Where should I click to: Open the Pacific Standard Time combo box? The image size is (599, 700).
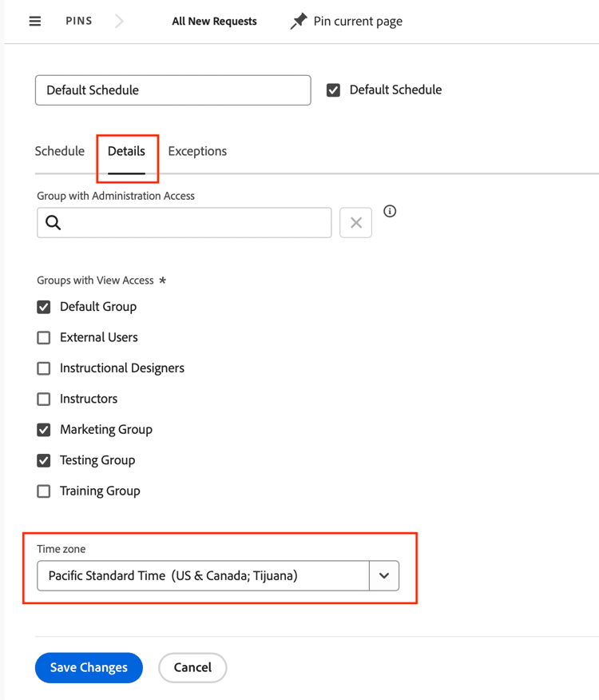click(203, 575)
